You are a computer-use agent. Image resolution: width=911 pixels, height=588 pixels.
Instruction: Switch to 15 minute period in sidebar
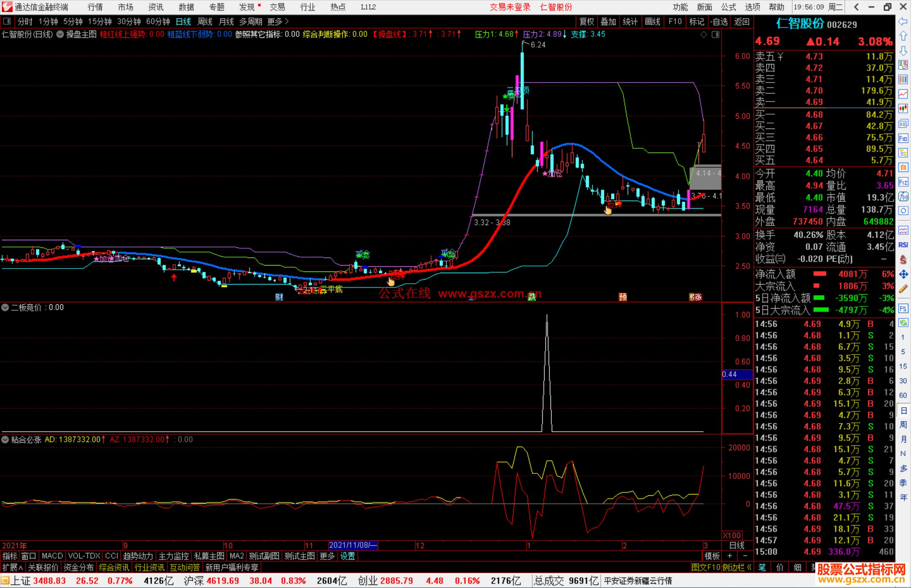coord(903,366)
